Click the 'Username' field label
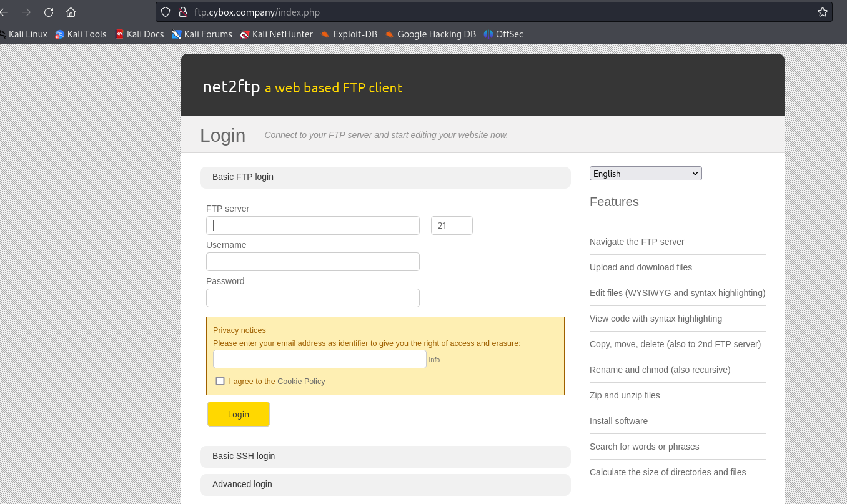Screen dimensions: 847x504 pyautogui.click(x=226, y=245)
